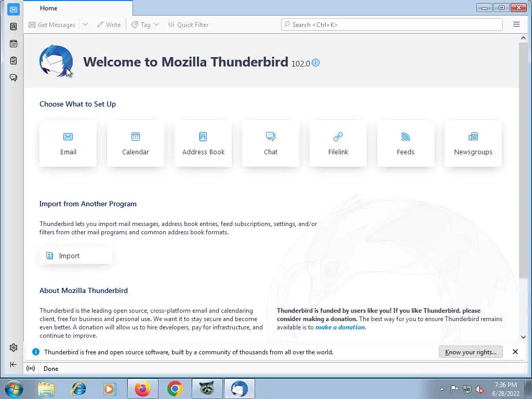The height and width of the screenshot is (399, 532).
Task: Click the Get Messages button
Action: 52,25
